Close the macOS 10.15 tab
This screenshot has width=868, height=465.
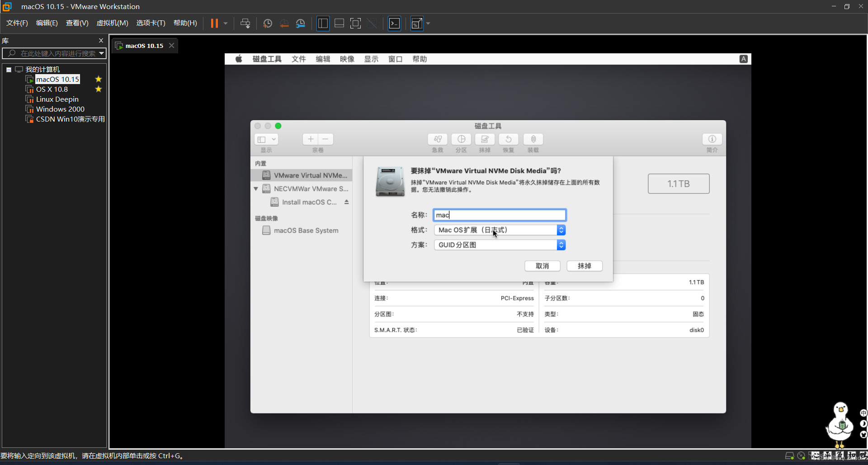coord(171,46)
